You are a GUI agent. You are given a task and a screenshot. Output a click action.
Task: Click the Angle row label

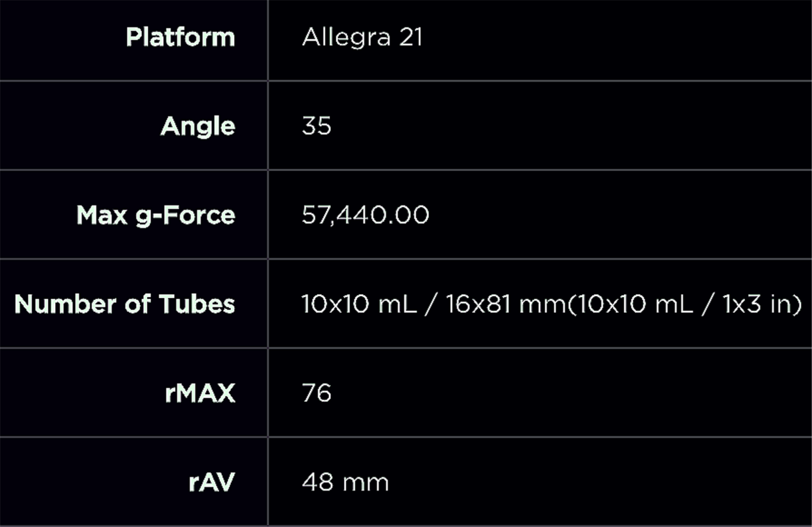[198, 126]
